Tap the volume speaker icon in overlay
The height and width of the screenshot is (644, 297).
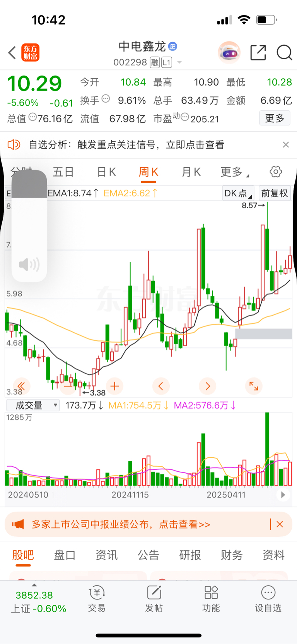29,264
